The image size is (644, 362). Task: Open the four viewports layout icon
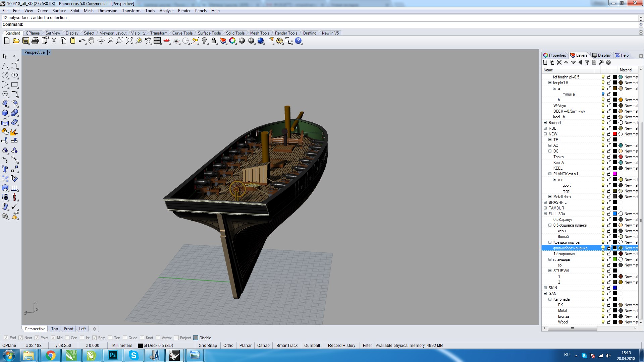(157, 41)
